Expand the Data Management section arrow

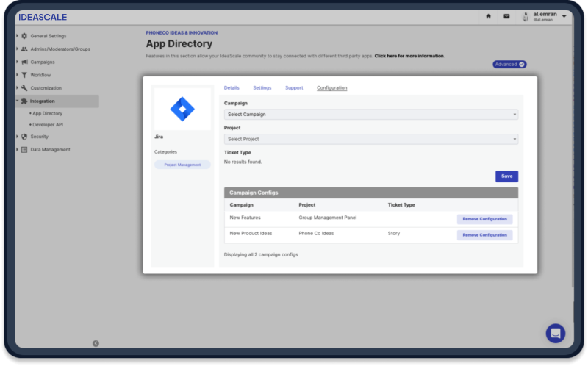click(x=17, y=150)
